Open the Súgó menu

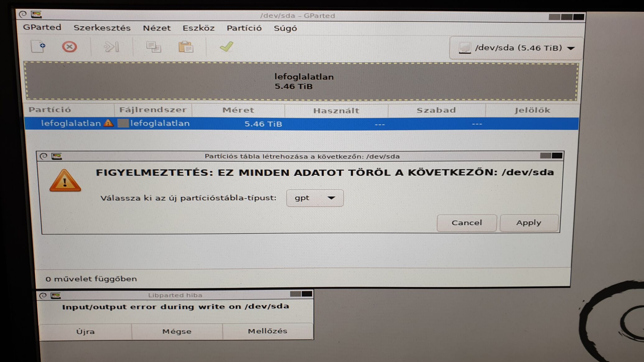[x=285, y=29]
